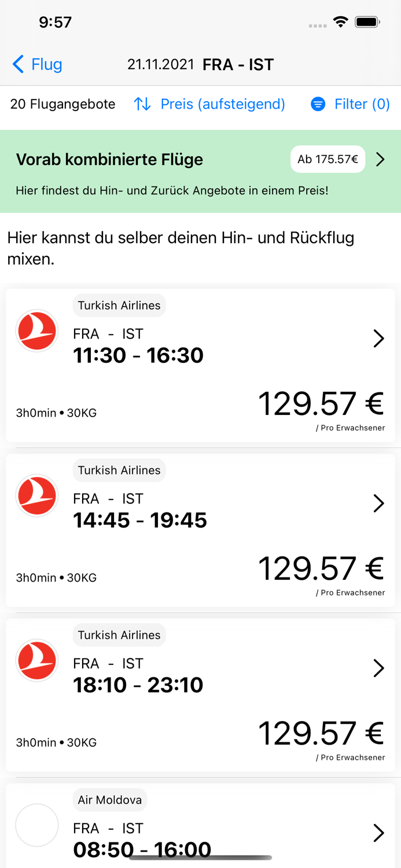This screenshot has width=401, height=868.
Task: Select the 129.57 € price of 14:45 flight
Action: [321, 568]
